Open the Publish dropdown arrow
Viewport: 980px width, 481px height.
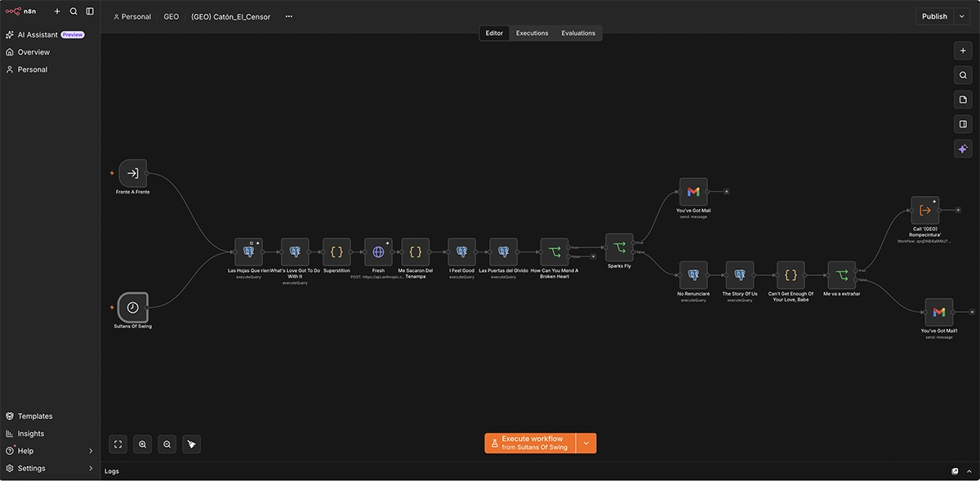[962, 16]
